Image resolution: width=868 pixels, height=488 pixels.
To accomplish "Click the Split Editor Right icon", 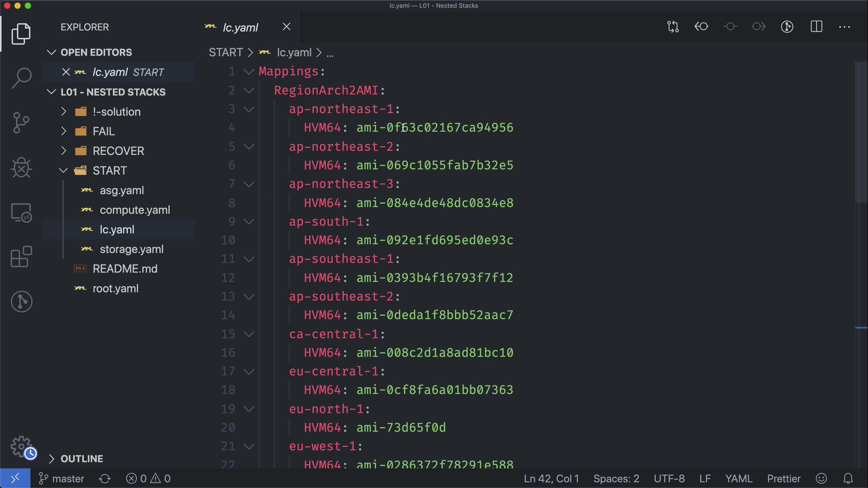I will pyautogui.click(x=816, y=27).
